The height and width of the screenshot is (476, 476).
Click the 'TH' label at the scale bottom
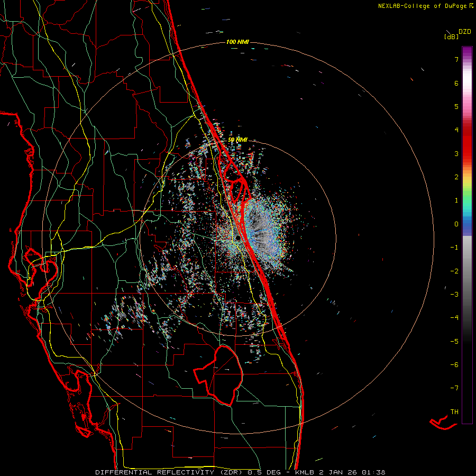(x=454, y=412)
